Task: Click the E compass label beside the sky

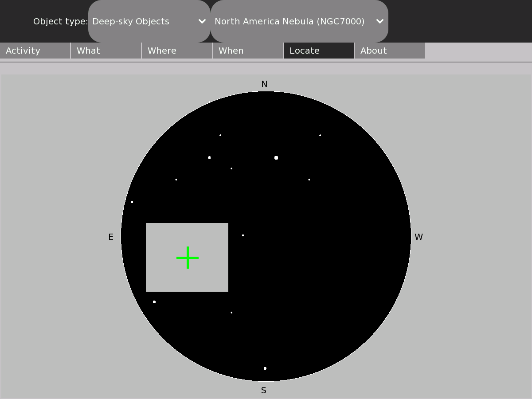Action: (x=111, y=237)
